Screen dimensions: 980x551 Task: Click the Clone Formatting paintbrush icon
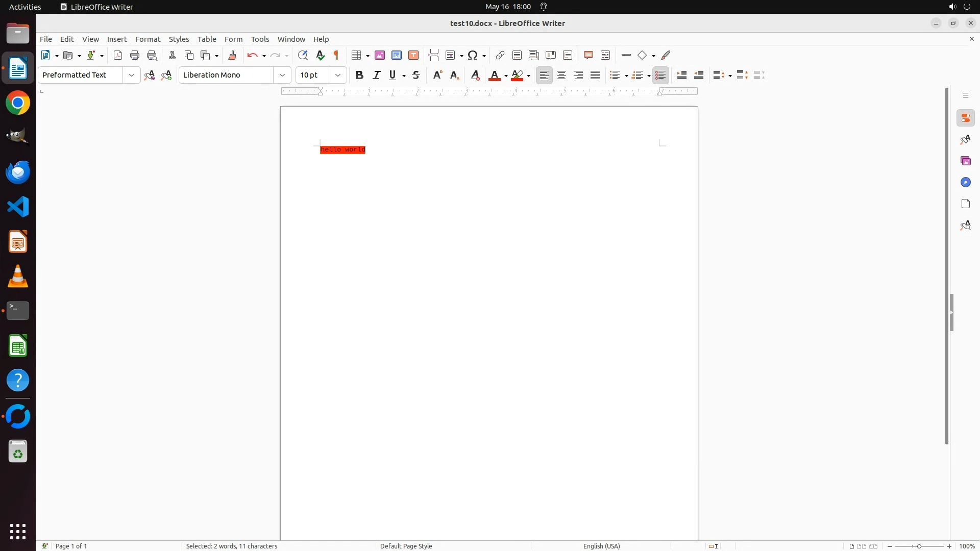click(232, 55)
